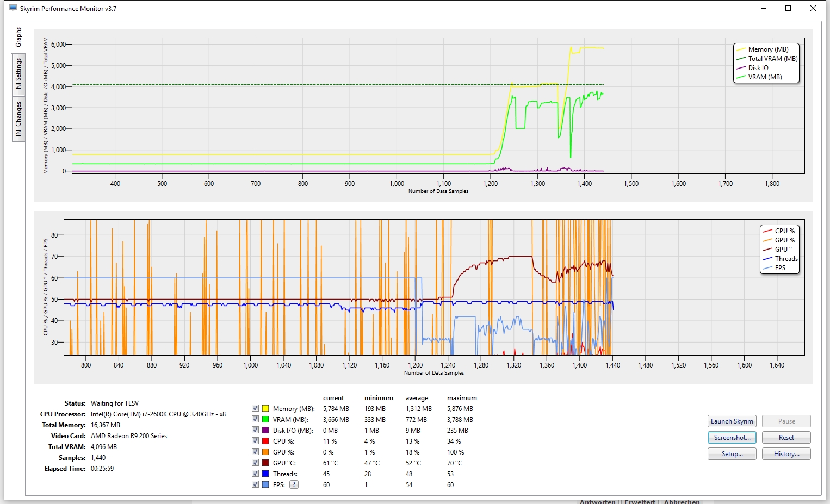Viewport: 830px width, 504px height.
Task: Uncheck the VRAM (MB) checkbox
Action: [255, 419]
